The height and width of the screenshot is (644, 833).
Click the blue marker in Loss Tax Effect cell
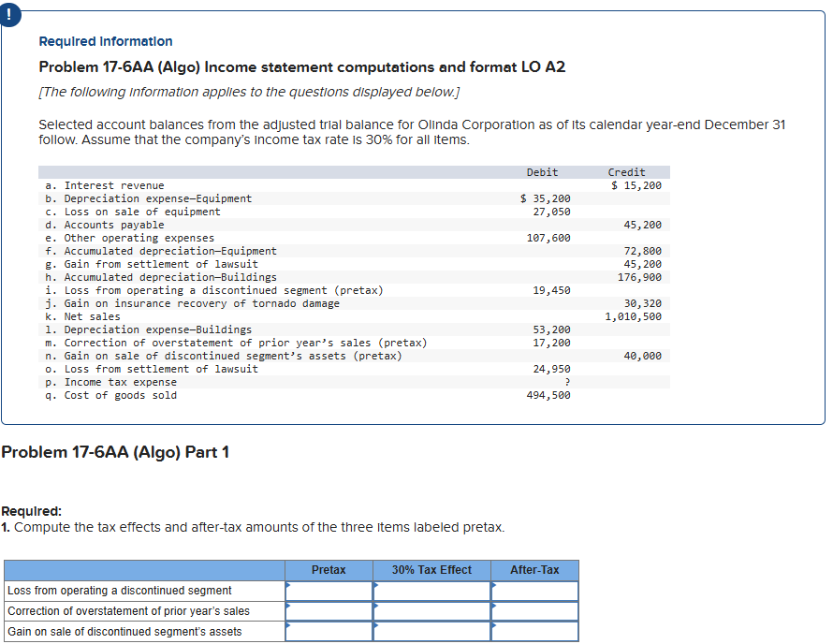(x=377, y=584)
